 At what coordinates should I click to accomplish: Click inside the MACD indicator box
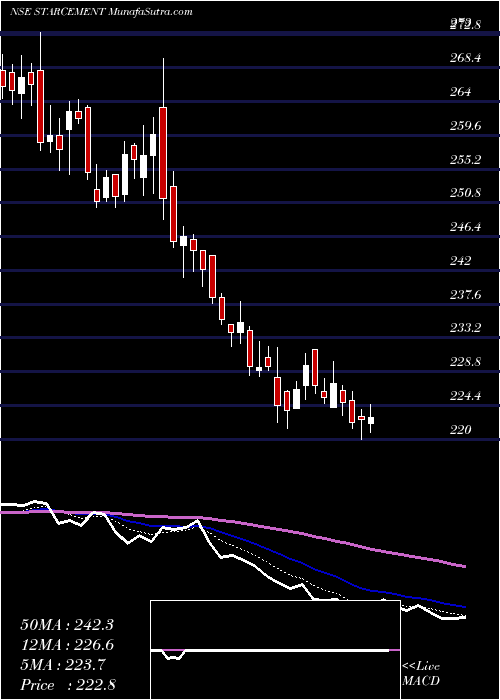pyautogui.click(x=275, y=650)
